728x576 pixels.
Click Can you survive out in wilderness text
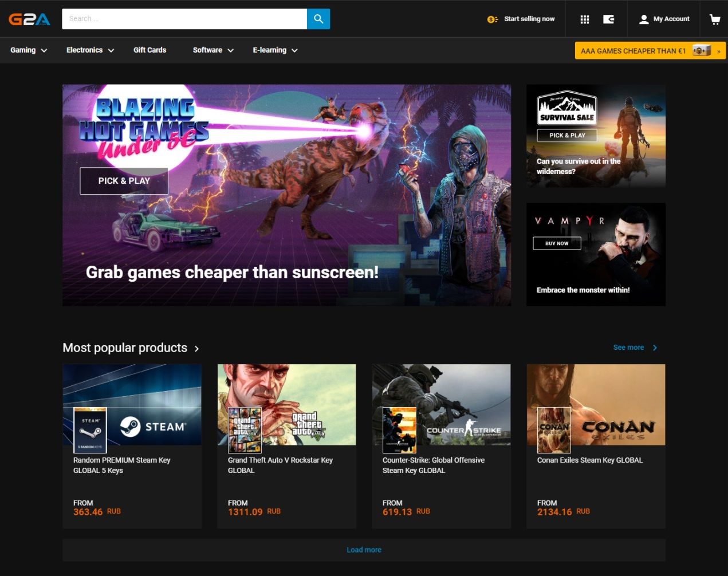pyautogui.click(x=579, y=166)
